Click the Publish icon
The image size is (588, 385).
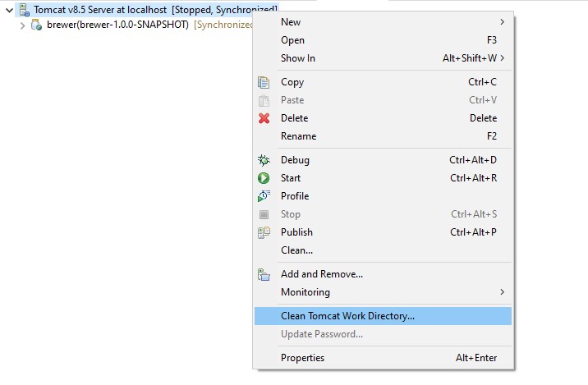(264, 232)
